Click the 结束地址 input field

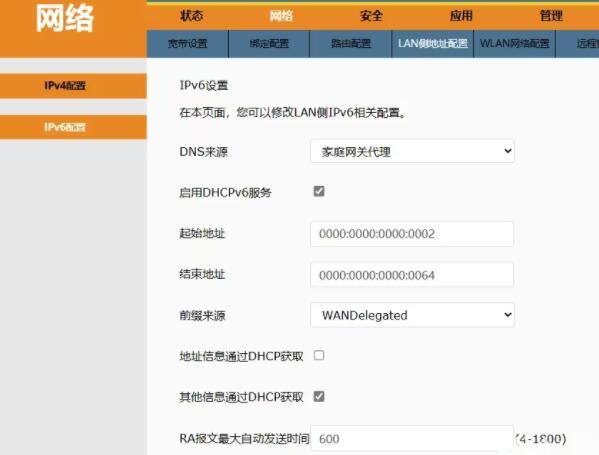[x=412, y=275]
